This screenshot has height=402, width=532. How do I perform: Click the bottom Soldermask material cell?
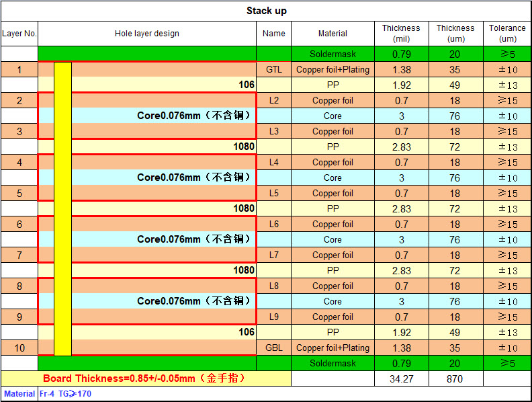tap(333, 363)
